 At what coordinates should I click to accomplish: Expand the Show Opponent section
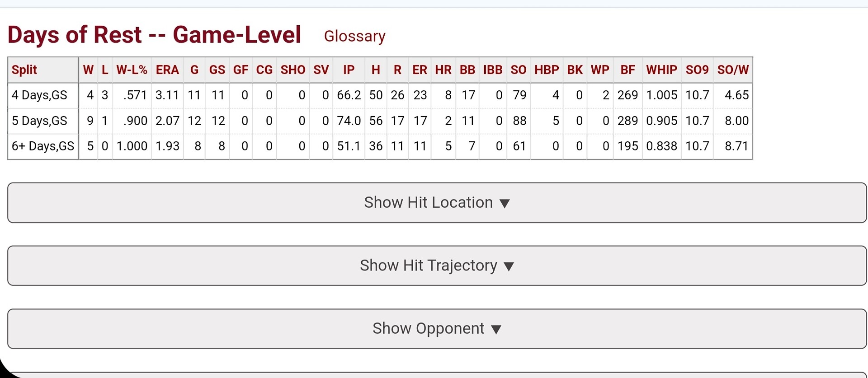(x=437, y=328)
